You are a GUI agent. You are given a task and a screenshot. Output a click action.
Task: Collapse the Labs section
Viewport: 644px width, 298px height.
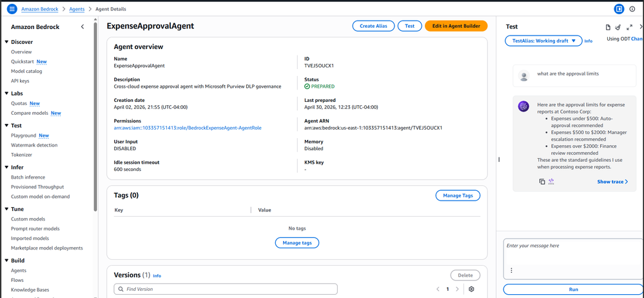6,94
